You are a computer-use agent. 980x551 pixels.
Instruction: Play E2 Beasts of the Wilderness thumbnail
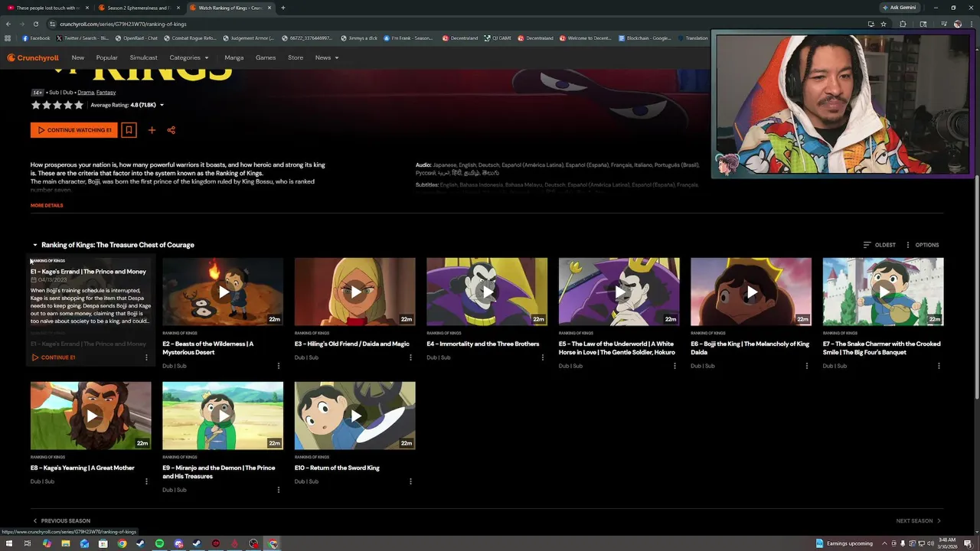click(223, 292)
